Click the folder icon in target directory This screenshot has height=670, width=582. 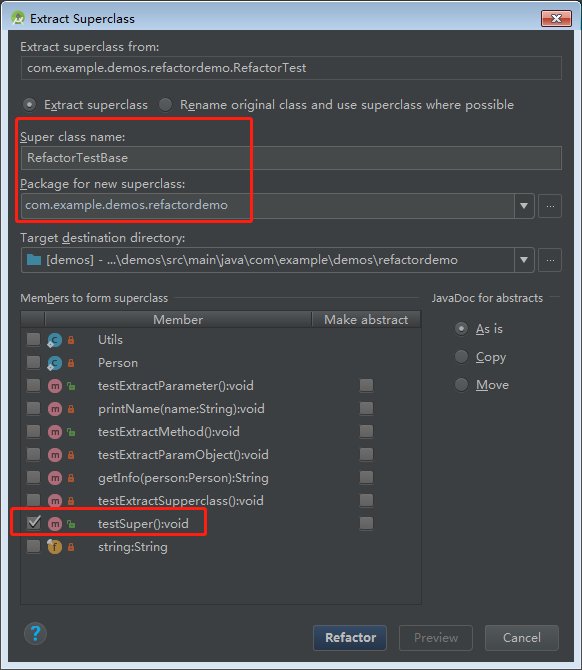34,259
